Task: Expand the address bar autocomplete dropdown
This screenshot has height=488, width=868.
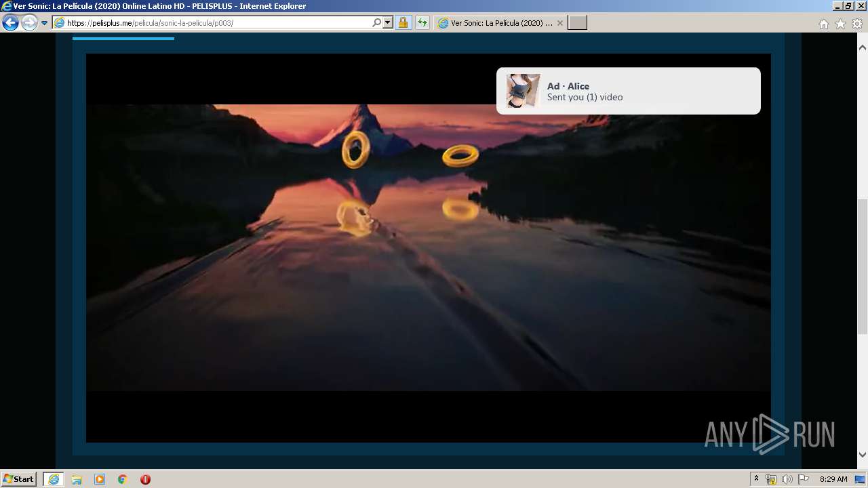Action: click(x=388, y=23)
